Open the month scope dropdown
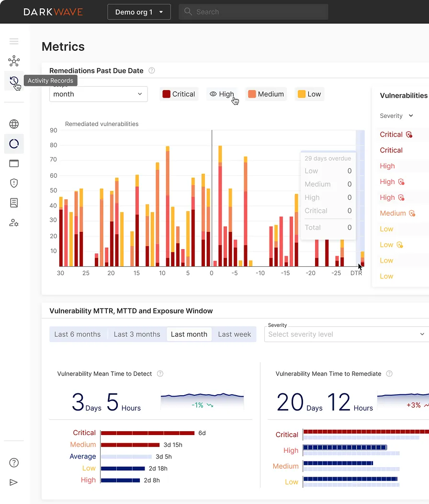 pyautogui.click(x=98, y=94)
